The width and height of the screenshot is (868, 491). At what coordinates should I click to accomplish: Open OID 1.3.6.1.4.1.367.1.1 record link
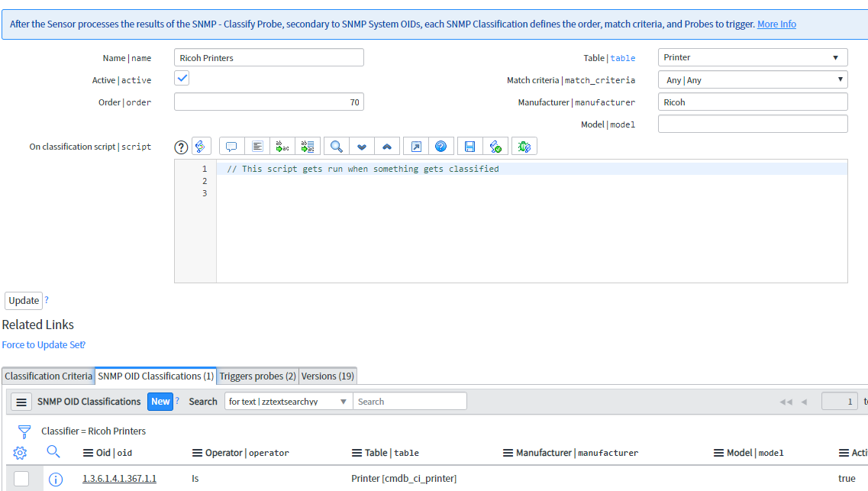pyautogui.click(x=120, y=478)
